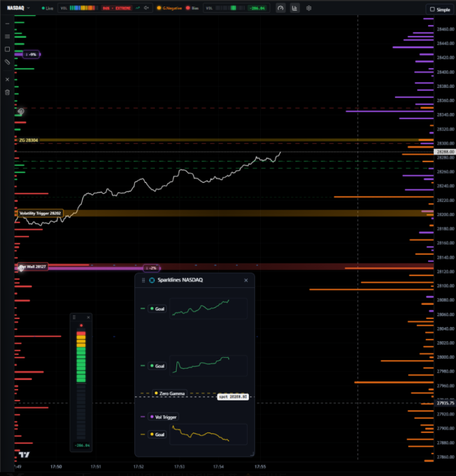Screen dimensions: 456x476
Task: Click the 27935.75 crosshair price label
Action: 445,403
